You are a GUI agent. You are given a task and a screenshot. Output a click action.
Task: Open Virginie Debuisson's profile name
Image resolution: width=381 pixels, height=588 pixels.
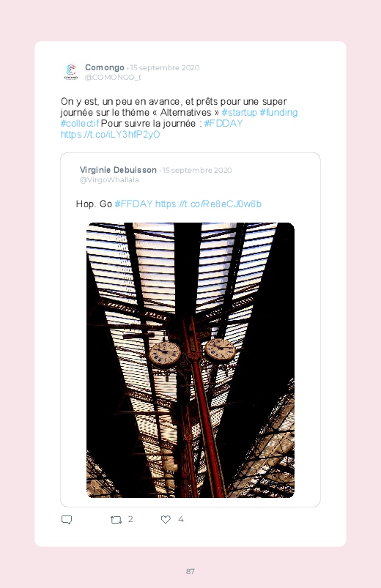pos(118,170)
